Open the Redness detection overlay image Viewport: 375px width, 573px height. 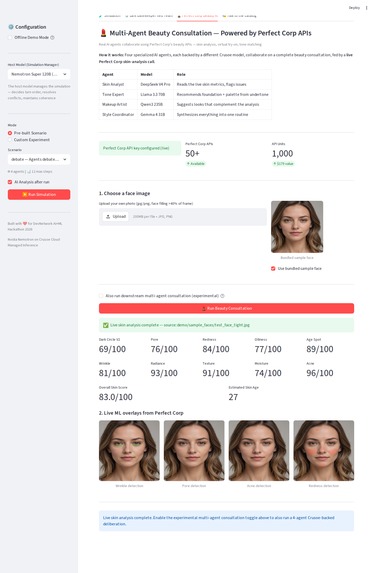tap(324, 451)
